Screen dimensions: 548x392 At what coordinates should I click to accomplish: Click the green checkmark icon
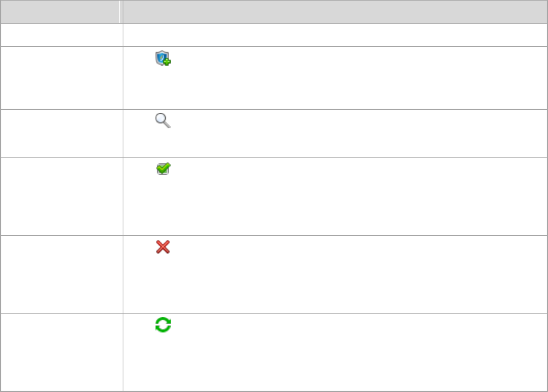click(x=163, y=170)
